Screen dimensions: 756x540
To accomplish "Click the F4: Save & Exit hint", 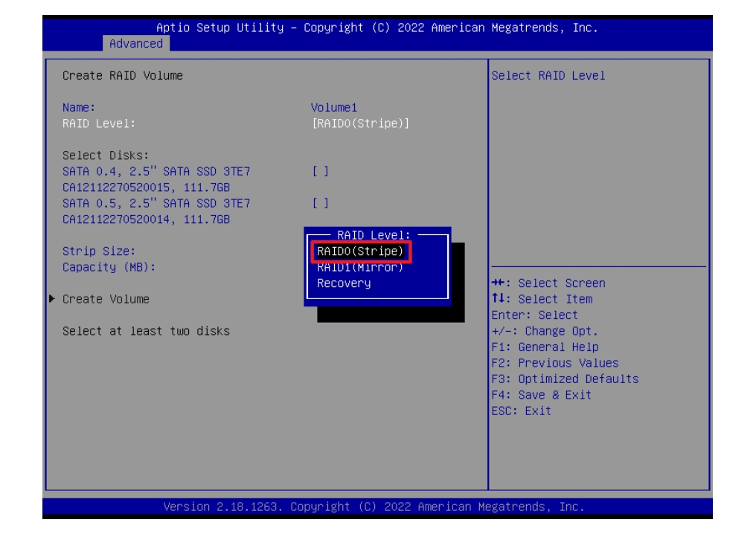I will pyautogui.click(x=541, y=395).
